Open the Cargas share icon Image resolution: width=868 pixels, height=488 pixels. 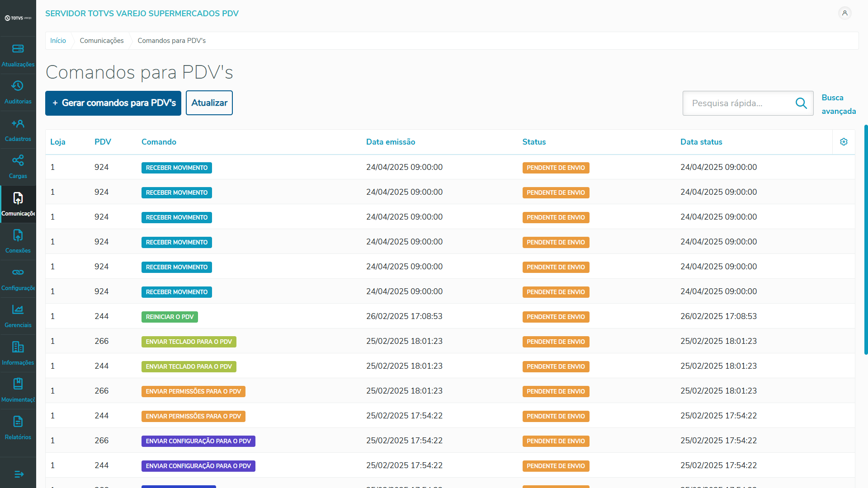point(18,160)
